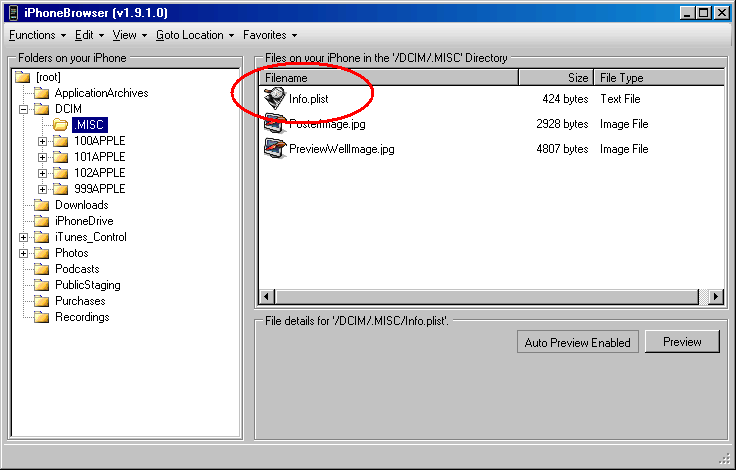The height and width of the screenshot is (470, 736).
Task: Select the Purchases folder label
Action: [80, 301]
